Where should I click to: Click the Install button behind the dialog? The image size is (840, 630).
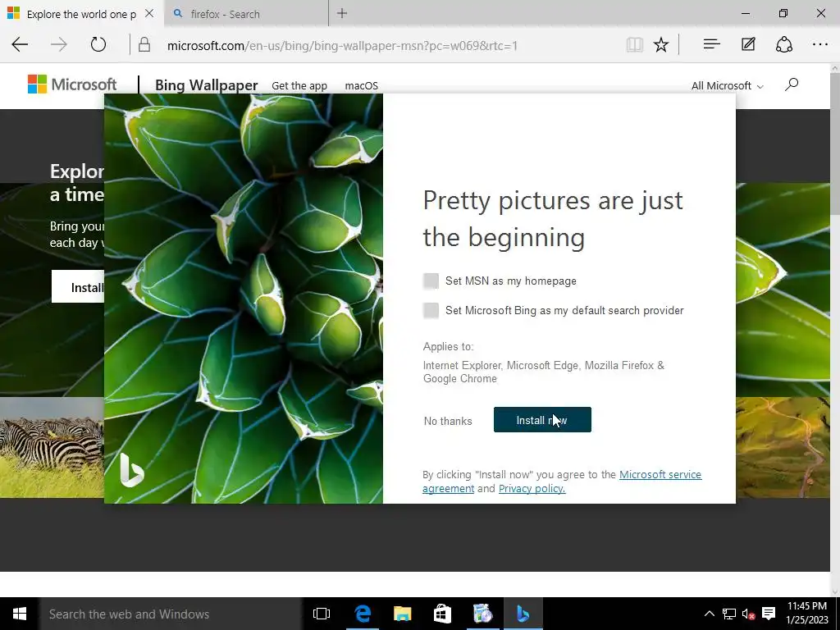click(78, 286)
